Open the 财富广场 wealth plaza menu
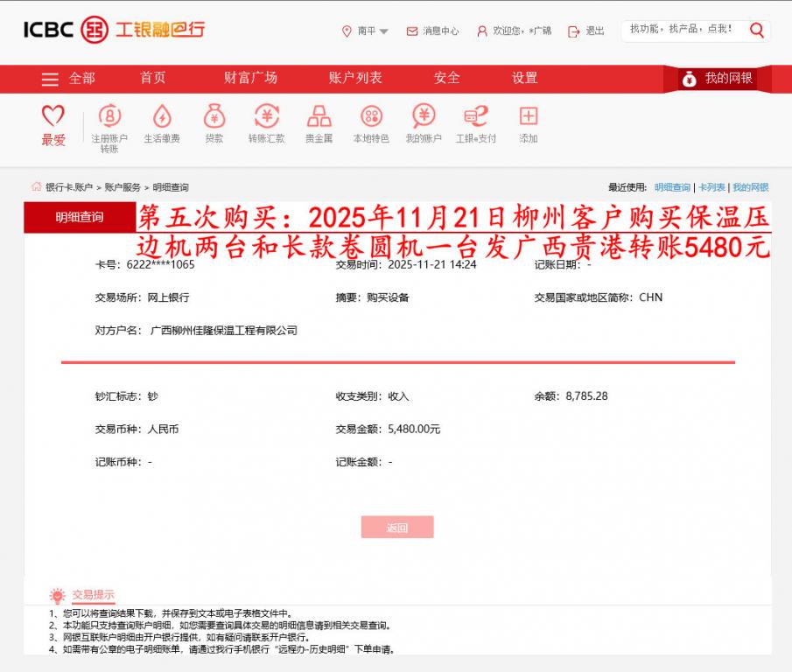Screen dimensions: 792x672 pos(253,78)
